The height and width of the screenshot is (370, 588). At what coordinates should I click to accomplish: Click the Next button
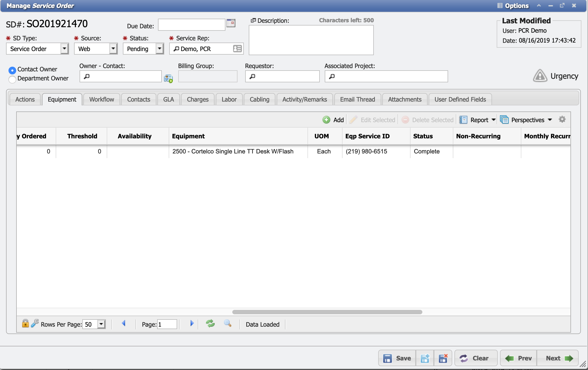pyautogui.click(x=558, y=358)
